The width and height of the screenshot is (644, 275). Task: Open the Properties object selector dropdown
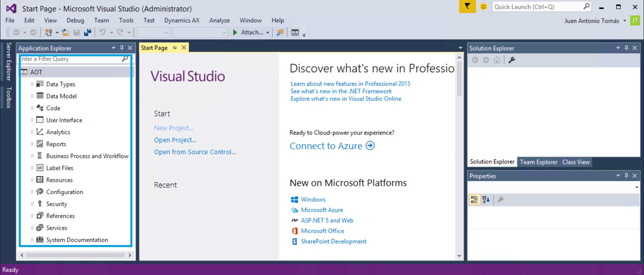pos(636,187)
